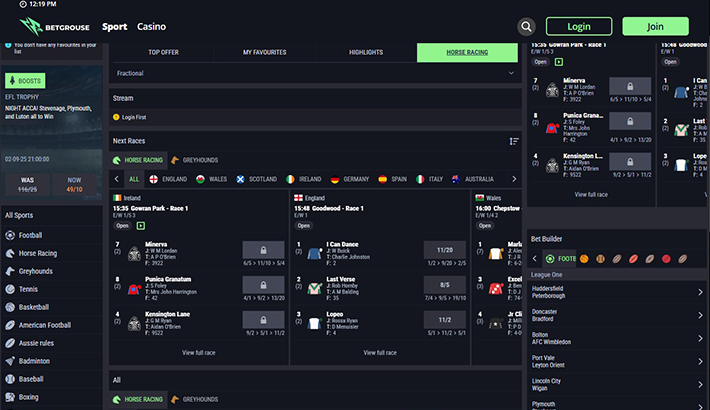The image size is (710, 410).
Task: Open the Casino menu item
Action: (151, 26)
